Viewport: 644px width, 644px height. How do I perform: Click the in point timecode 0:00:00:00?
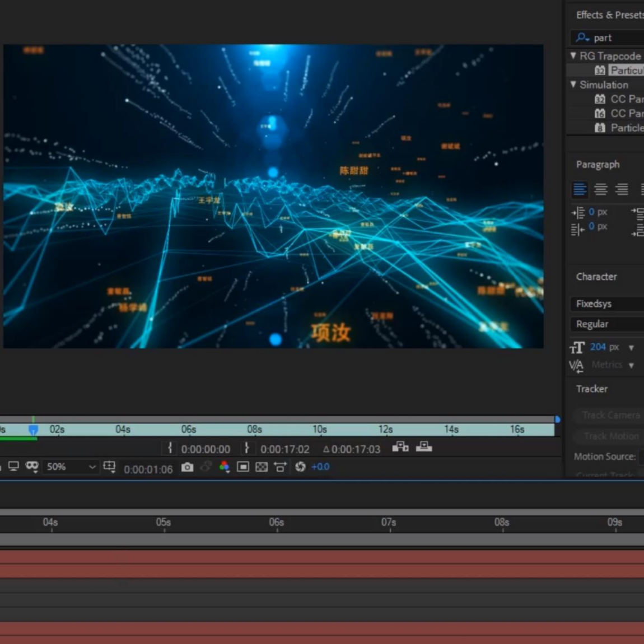[206, 449]
